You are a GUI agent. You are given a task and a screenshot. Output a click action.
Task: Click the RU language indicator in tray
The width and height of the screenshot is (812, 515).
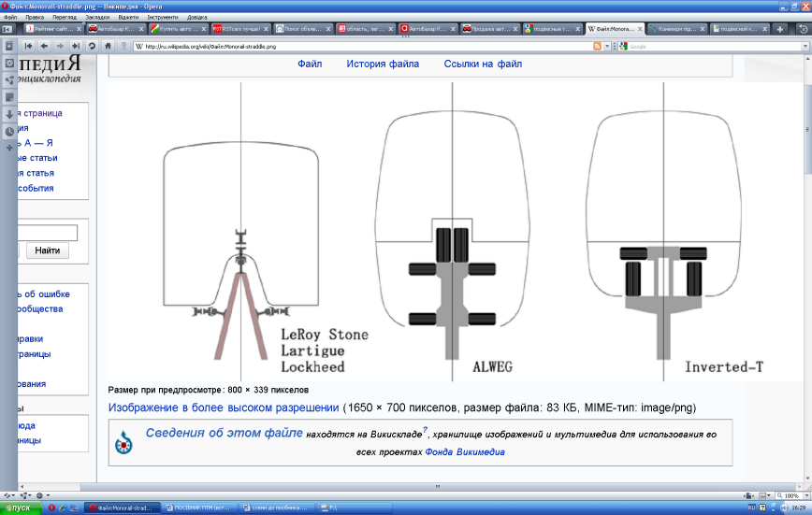751,508
